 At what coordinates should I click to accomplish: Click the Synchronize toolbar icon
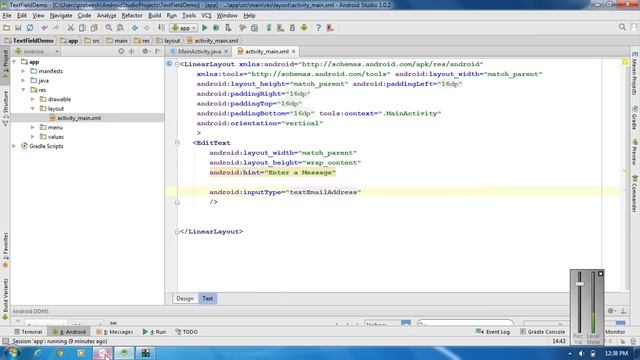pos(30,28)
